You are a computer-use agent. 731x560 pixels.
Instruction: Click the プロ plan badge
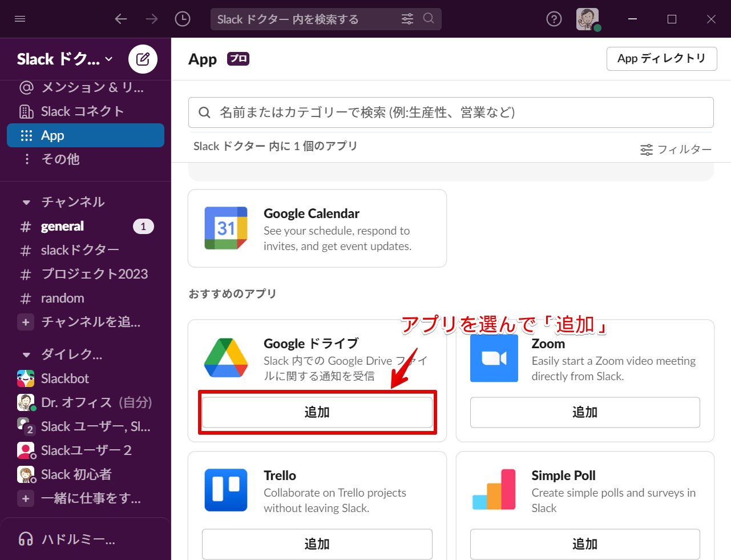coord(239,58)
